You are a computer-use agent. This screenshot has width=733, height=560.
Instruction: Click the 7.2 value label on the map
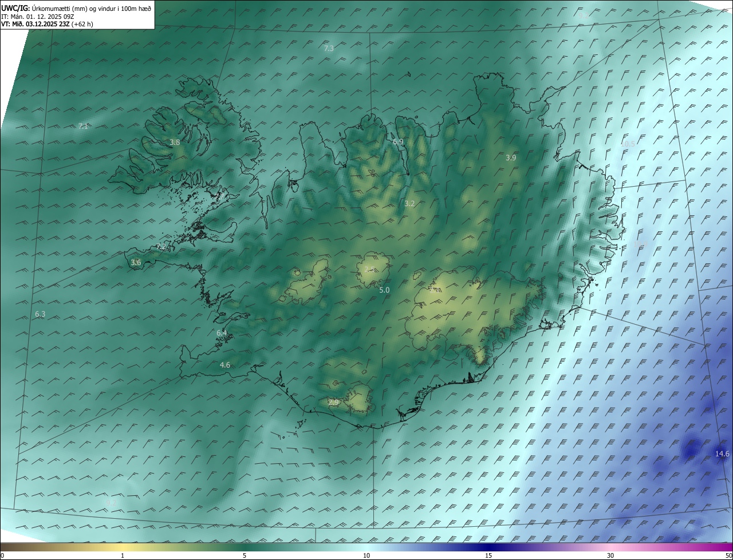click(161, 247)
